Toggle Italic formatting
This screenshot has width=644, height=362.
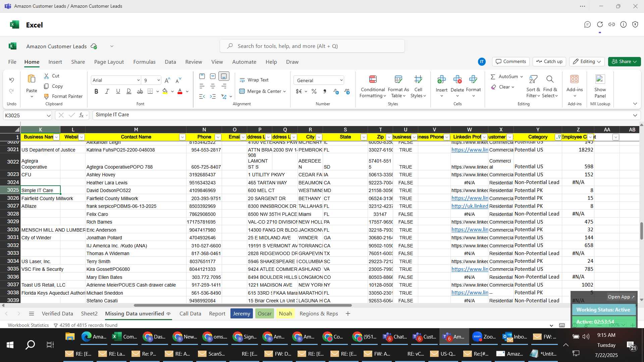[107, 92]
